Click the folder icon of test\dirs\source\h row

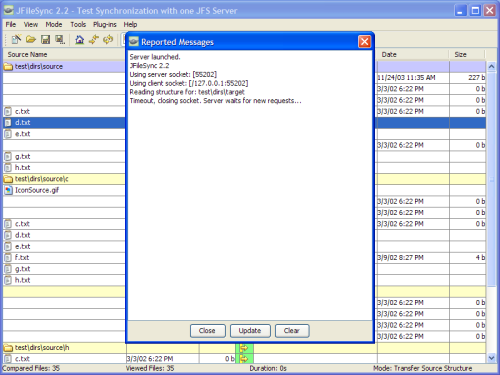[8, 348]
